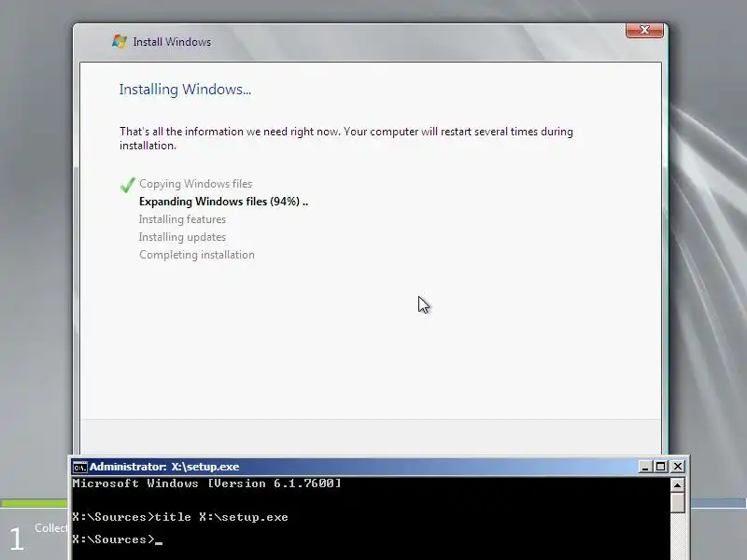This screenshot has height=560, width=747.
Task: Click the step number 1 at bottom left
Action: point(16,539)
